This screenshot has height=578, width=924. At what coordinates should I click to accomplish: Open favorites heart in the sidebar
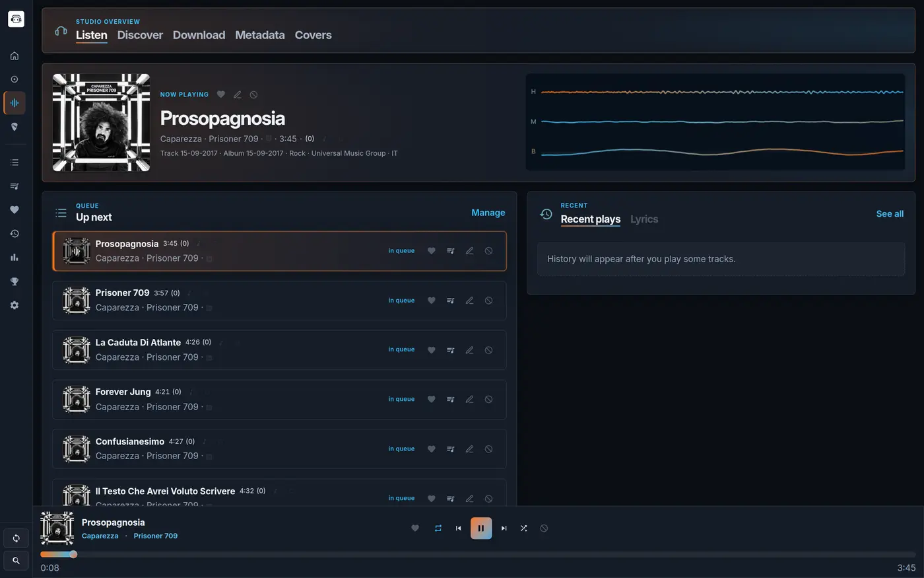pyautogui.click(x=15, y=210)
